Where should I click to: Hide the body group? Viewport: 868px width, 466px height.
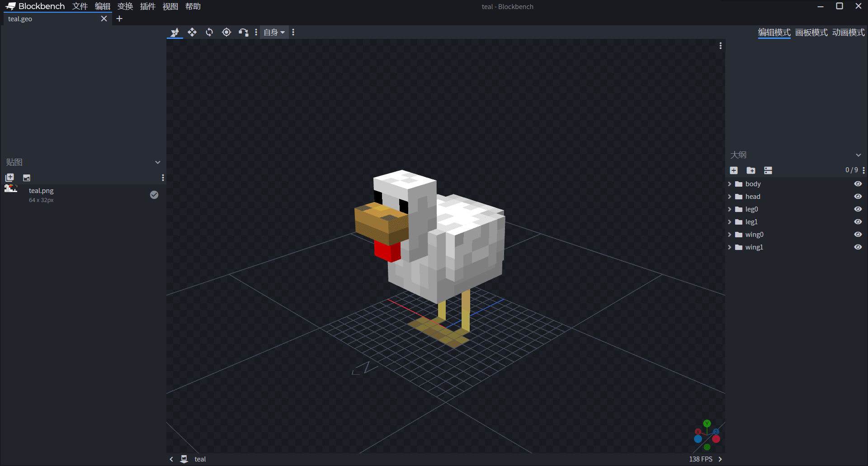pyautogui.click(x=858, y=184)
